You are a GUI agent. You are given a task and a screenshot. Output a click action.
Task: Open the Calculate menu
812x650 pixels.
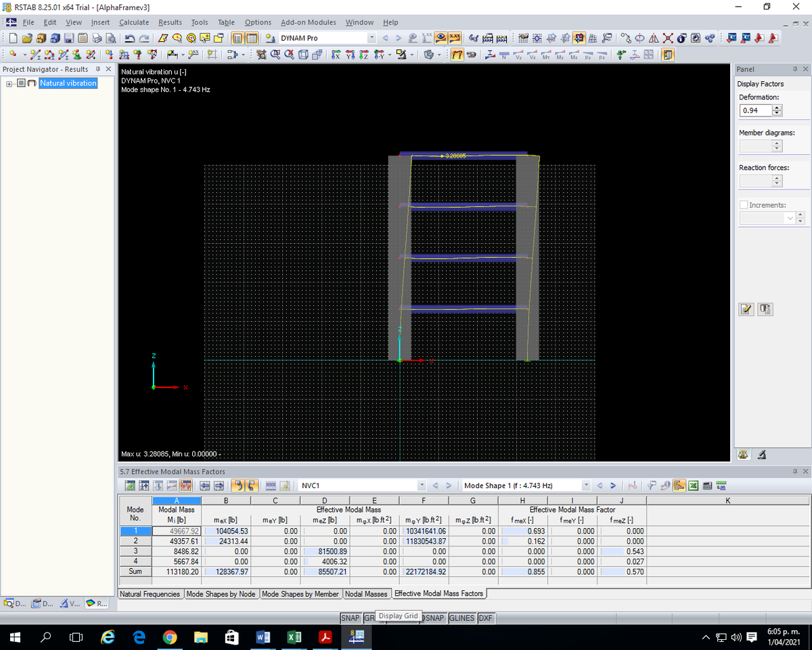point(134,22)
